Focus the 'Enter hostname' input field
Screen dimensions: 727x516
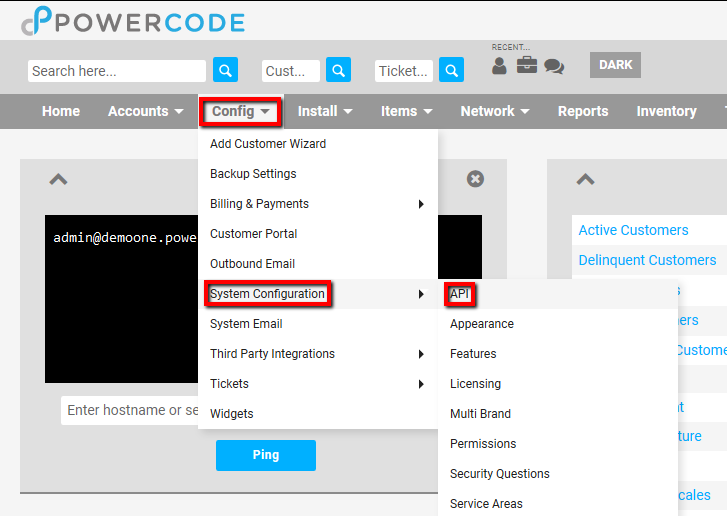pyautogui.click(x=130, y=410)
